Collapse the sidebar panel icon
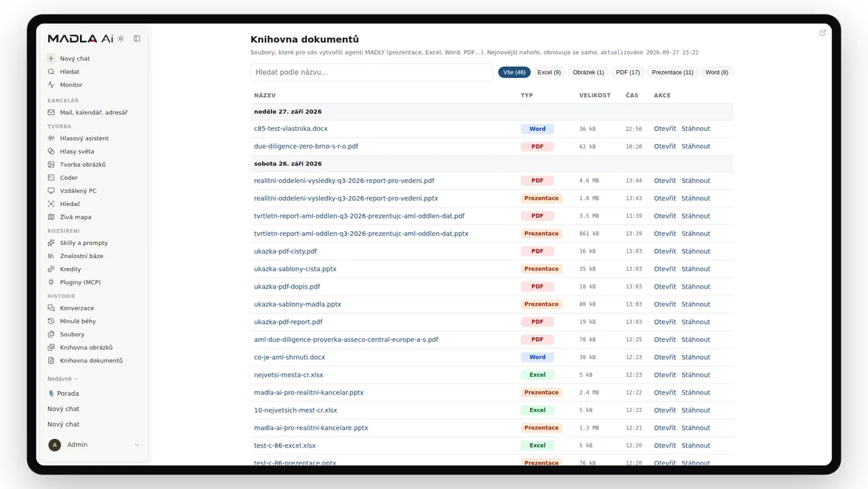 (x=137, y=38)
